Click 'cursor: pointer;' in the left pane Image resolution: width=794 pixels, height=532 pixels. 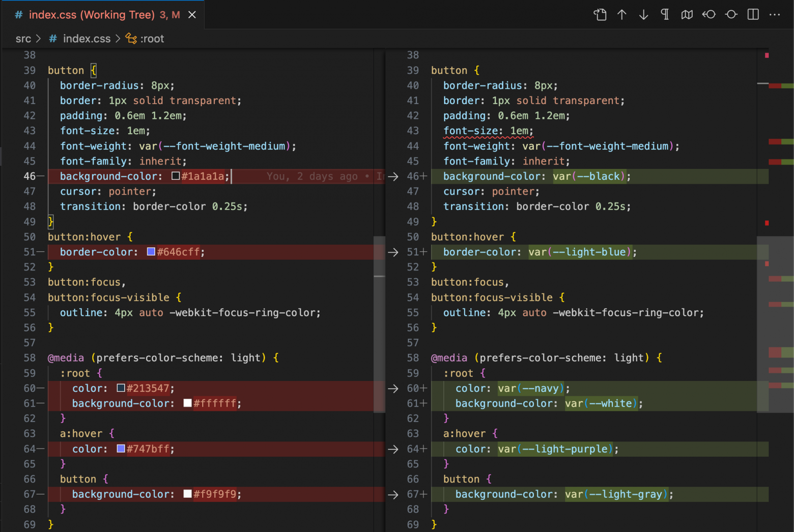108,192
